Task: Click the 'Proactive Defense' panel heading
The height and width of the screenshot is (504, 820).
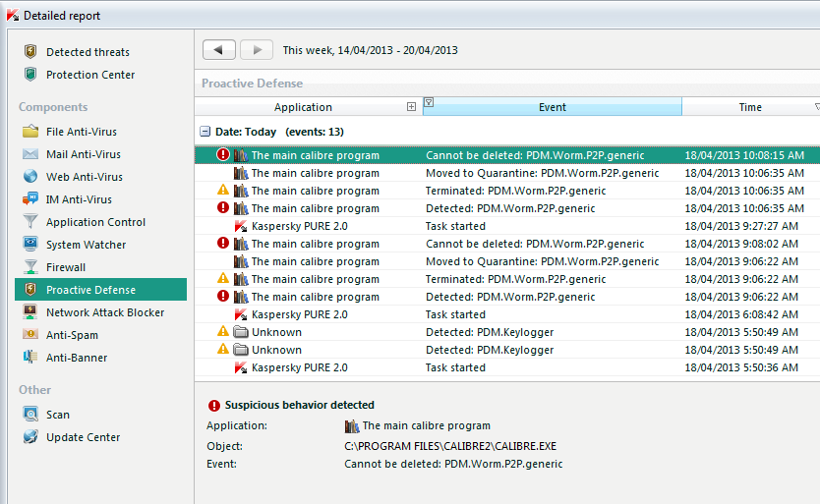Action: (x=252, y=84)
